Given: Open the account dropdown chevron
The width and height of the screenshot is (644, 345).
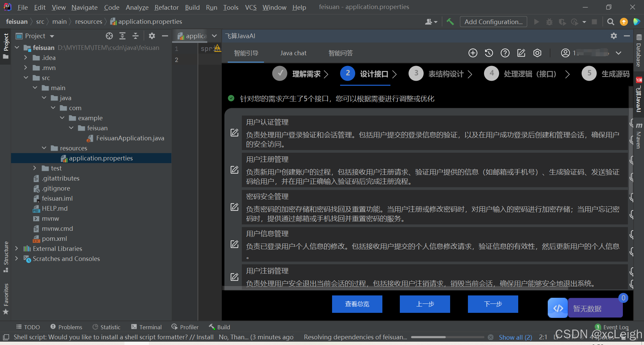Looking at the screenshot, I should (x=619, y=53).
